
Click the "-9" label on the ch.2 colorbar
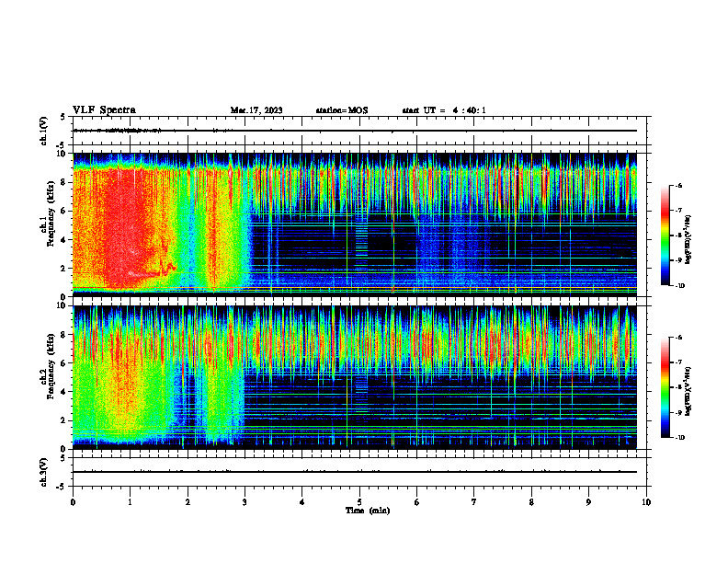pyautogui.click(x=678, y=412)
